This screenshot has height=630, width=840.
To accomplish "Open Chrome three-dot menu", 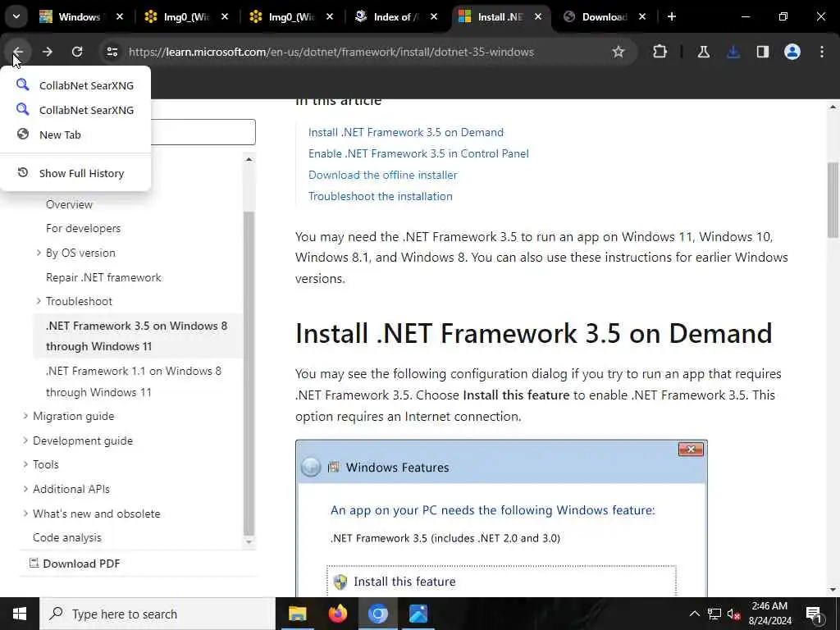I will [822, 52].
